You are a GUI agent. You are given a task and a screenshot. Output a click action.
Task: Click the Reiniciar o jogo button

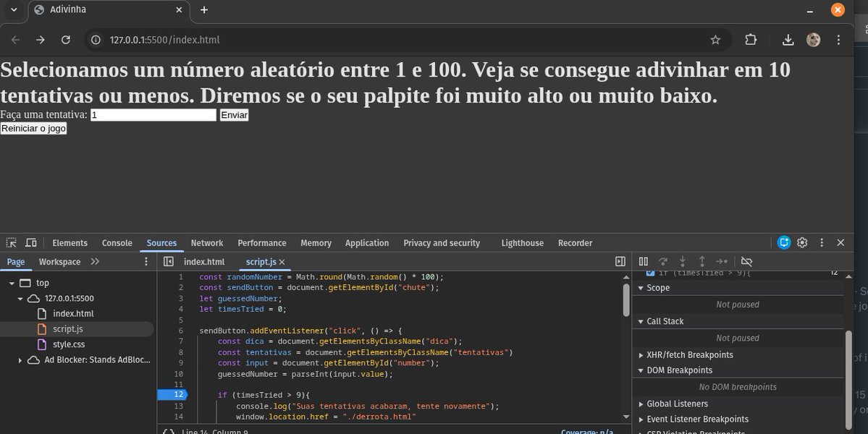(x=33, y=128)
